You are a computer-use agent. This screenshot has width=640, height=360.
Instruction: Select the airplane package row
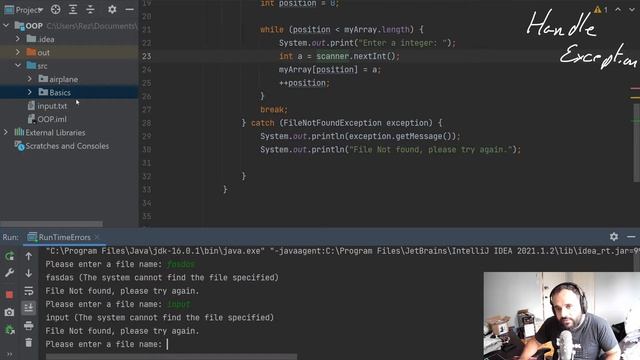pos(69,79)
